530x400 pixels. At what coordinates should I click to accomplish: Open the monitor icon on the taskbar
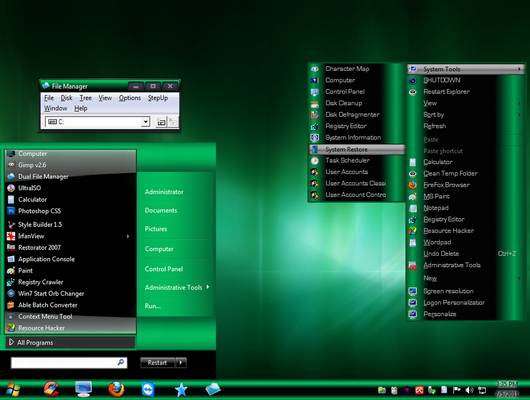pos(83,389)
